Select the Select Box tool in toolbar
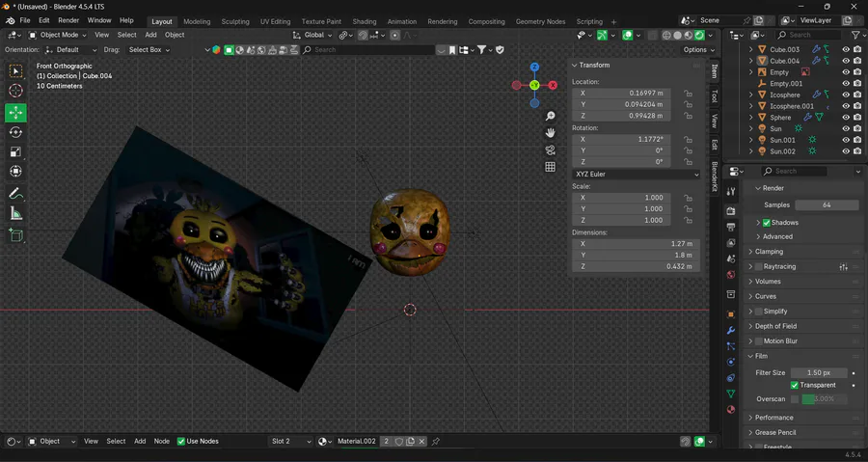 15,71
